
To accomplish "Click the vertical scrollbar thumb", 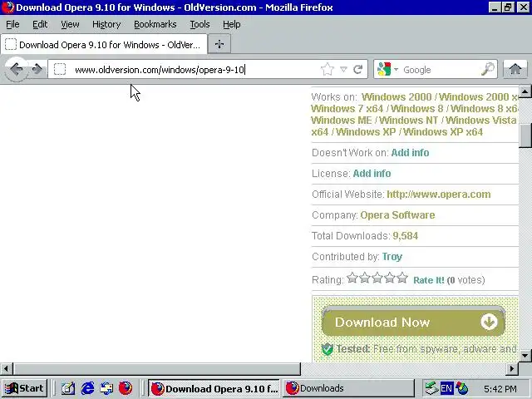I will [525, 135].
